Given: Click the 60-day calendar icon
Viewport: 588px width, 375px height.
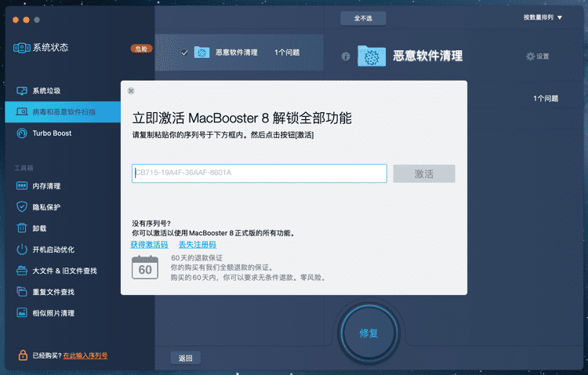Looking at the screenshot, I should point(145,268).
